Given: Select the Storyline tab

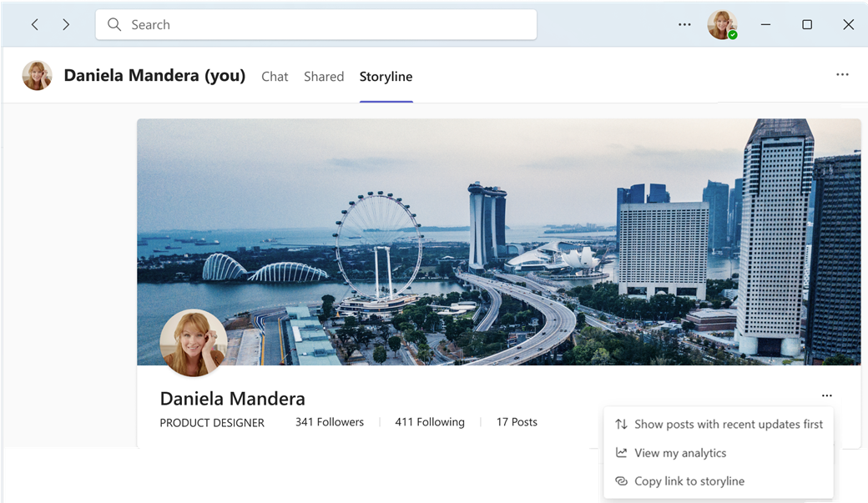Looking at the screenshot, I should tap(386, 77).
